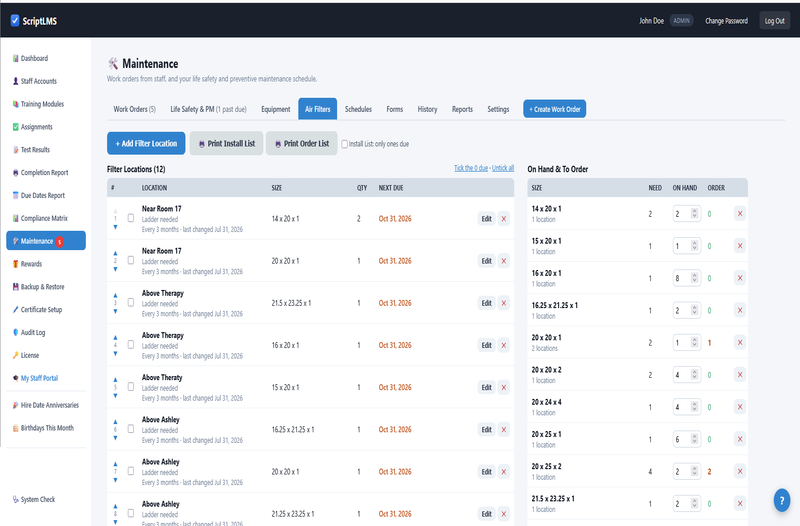Check the Above Ashley 16.25 x 21.25 x 1 row
The width and height of the screenshot is (800, 526).
point(131,429)
